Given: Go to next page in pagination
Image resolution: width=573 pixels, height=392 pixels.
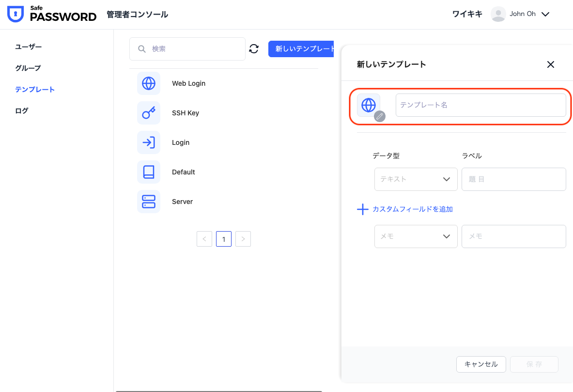Looking at the screenshot, I should pos(243,239).
